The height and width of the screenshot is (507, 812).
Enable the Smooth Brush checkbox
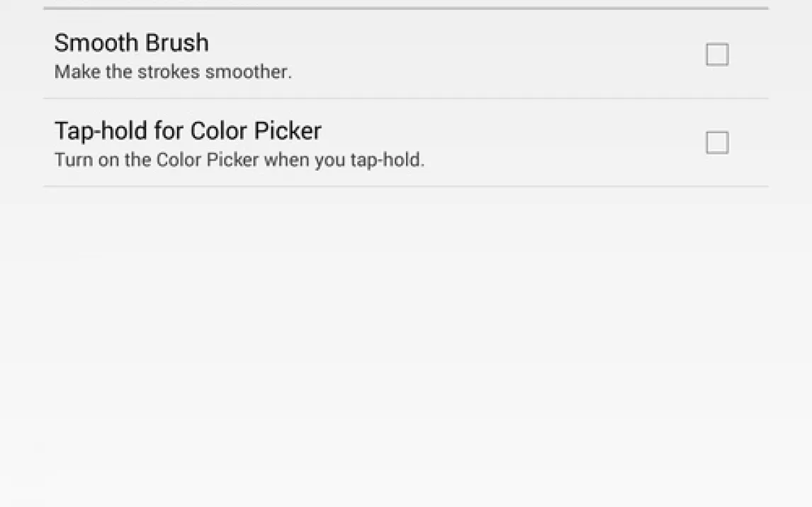[717, 55]
